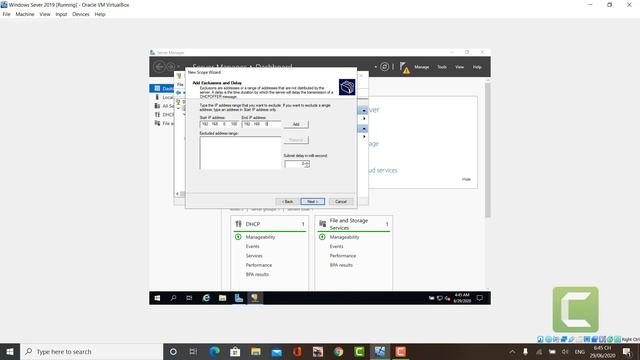Open host Windows Start button
Viewport: 640px width, 360px height.
(10, 352)
